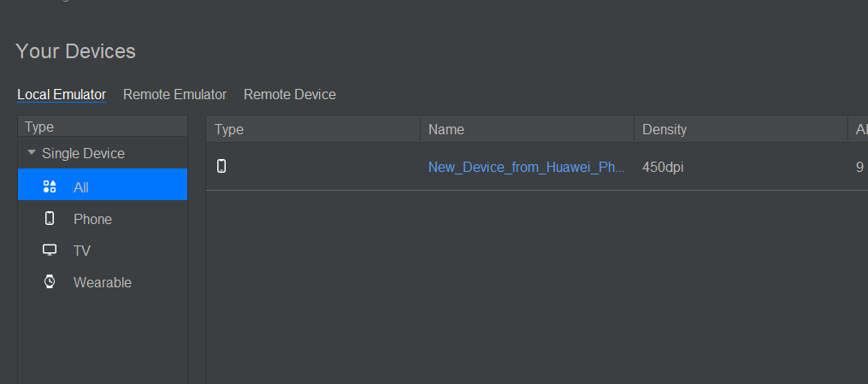This screenshot has width=868, height=384.
Task: Select the 450dpi density cell
Action: (x=663, y=167)
